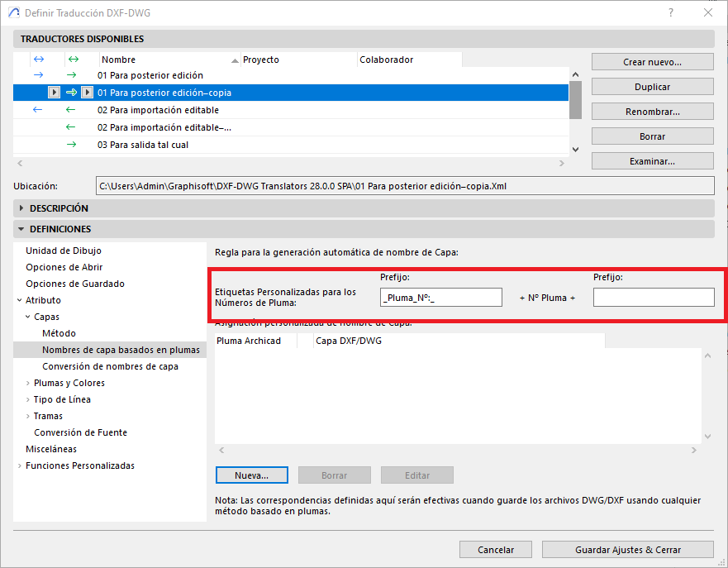Open second popup arrow button beside selected translator name
The height and width of the screenshot is (568, 728).
[87, 93]
